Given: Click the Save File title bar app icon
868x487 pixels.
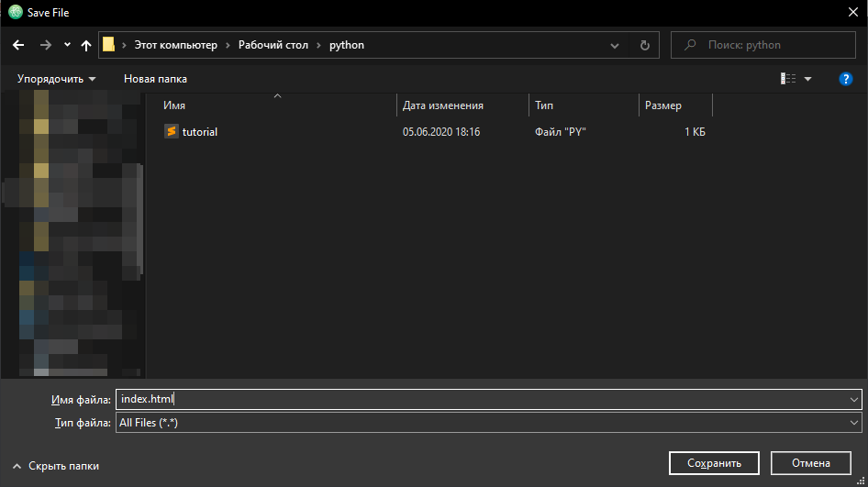Looking at the screenshot, I should click(16, 12).
